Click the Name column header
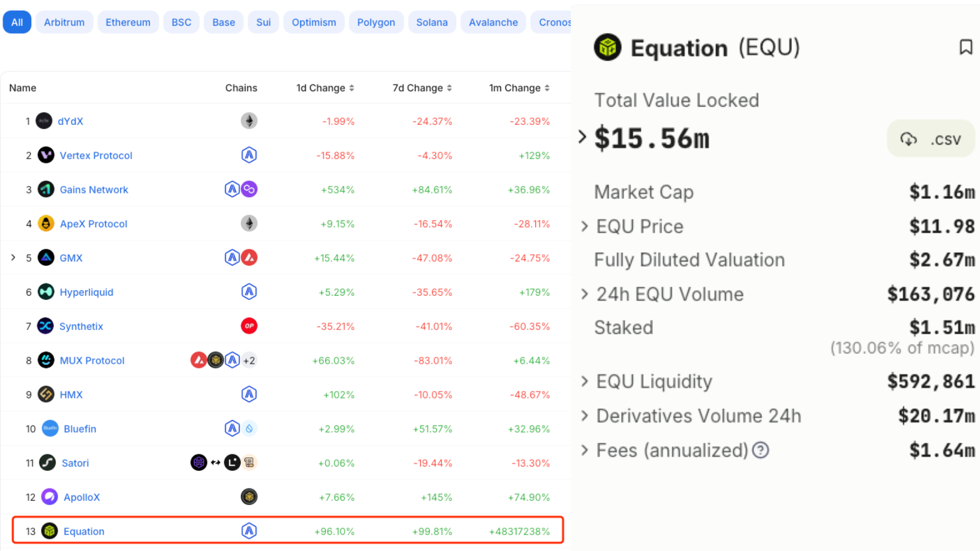 point(23,88)
